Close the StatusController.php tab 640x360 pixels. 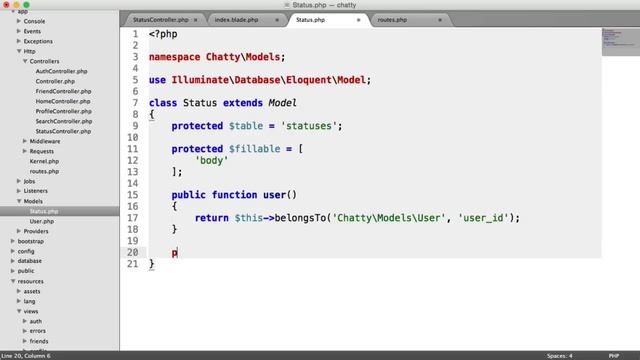coord(196,20)
